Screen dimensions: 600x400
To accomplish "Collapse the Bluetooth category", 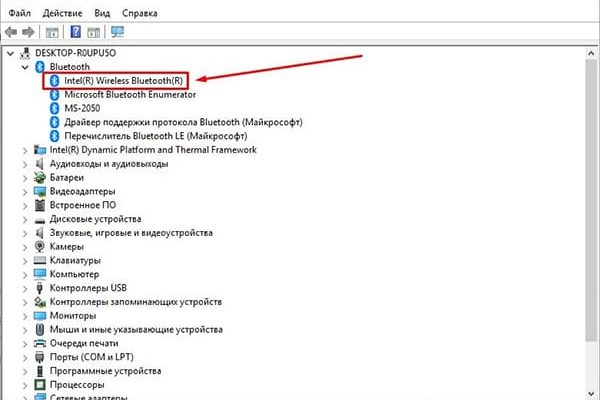I will pos(25,67).
